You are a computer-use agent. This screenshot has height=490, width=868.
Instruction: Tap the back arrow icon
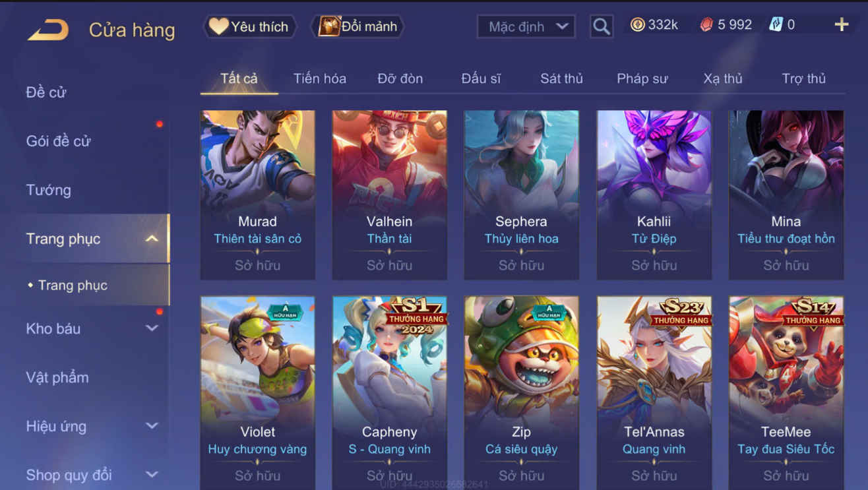[48, 30]
